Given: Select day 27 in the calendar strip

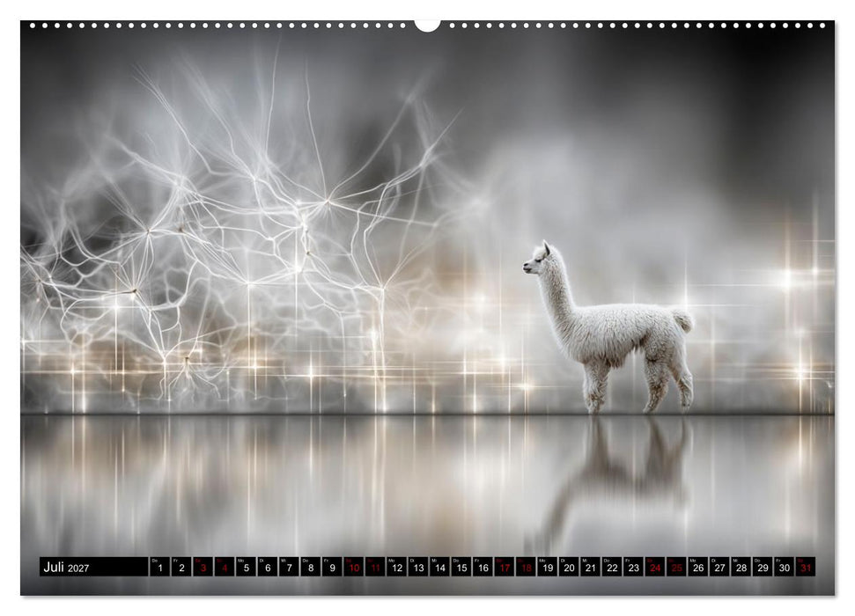Looking at the screenshot, I should 719,567.
